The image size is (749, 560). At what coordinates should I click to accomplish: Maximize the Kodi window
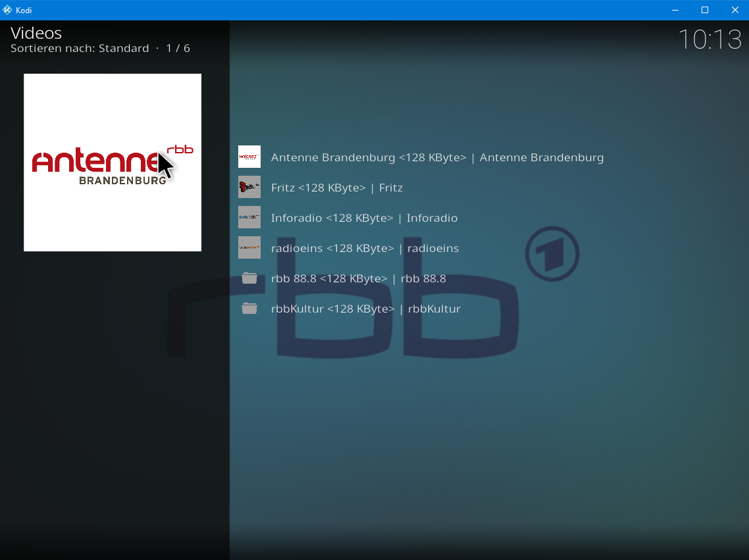pyautogui.click(x=705, y=10)
